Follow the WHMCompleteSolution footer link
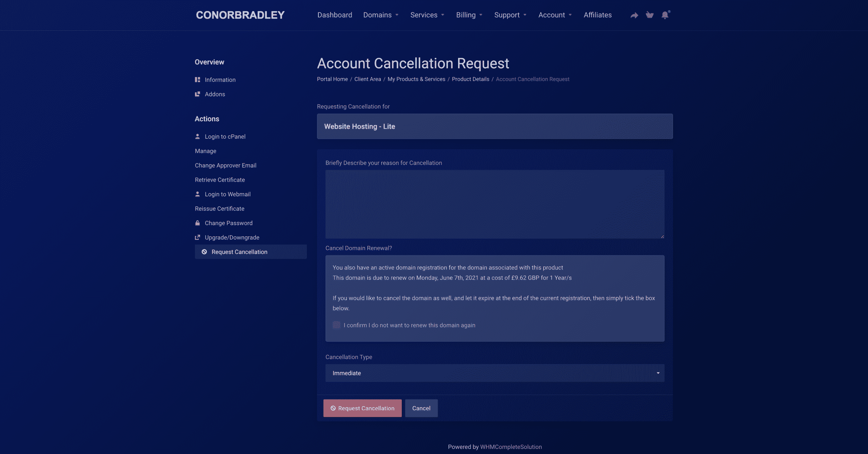 click(511, 447)
